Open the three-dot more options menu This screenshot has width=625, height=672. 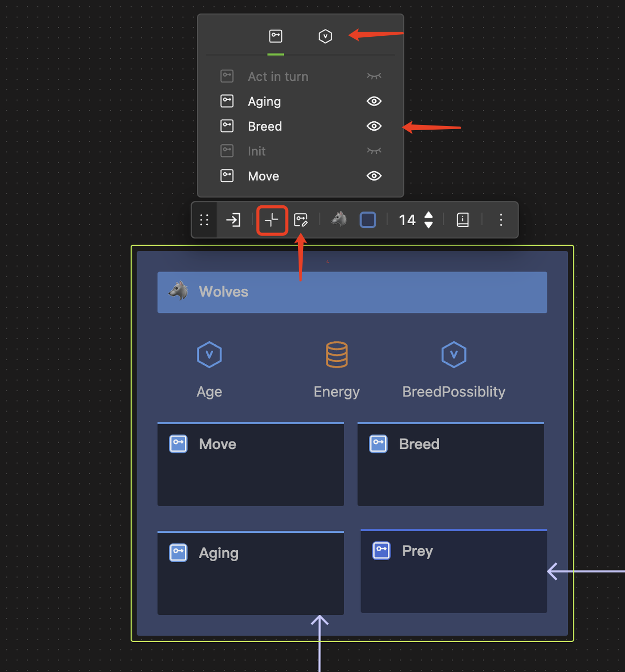pyautogui.click(x=501, y=220)
